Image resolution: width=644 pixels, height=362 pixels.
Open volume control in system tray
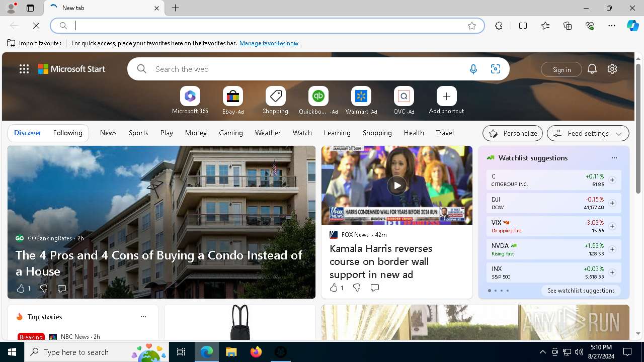pos(579,352)
